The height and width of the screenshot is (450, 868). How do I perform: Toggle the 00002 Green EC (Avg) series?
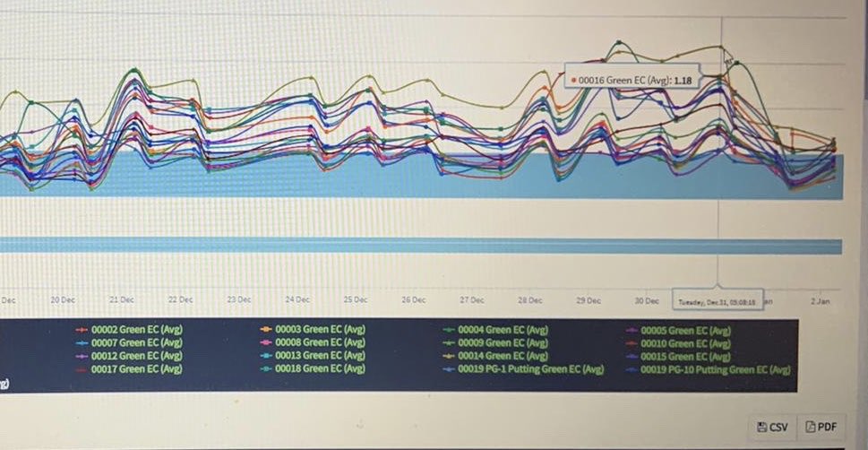click(x=129, y=330)
